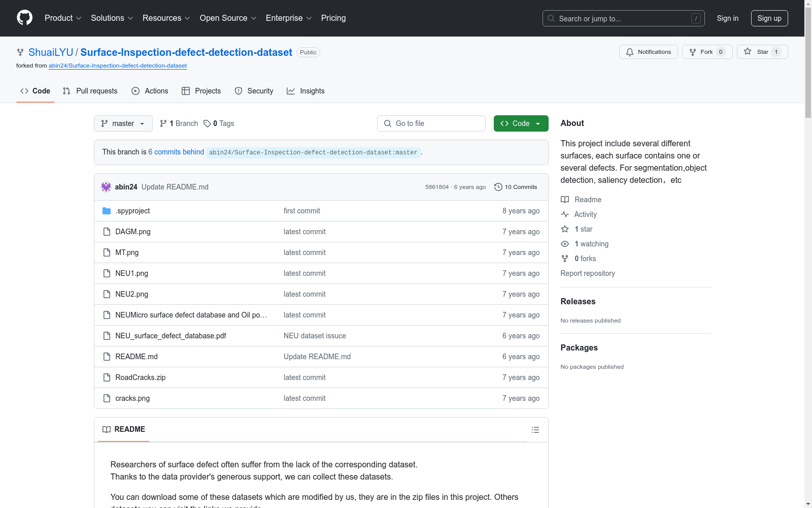Switch to the Projects tab
Screen dimensions: 812x508
click(x=201, y=91)
